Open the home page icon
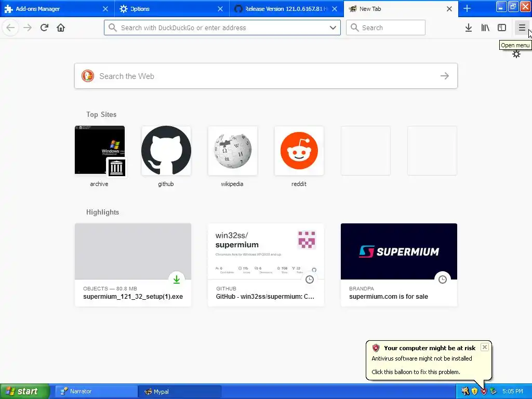This screenshot has height=399, width=532. pos(61,28)
